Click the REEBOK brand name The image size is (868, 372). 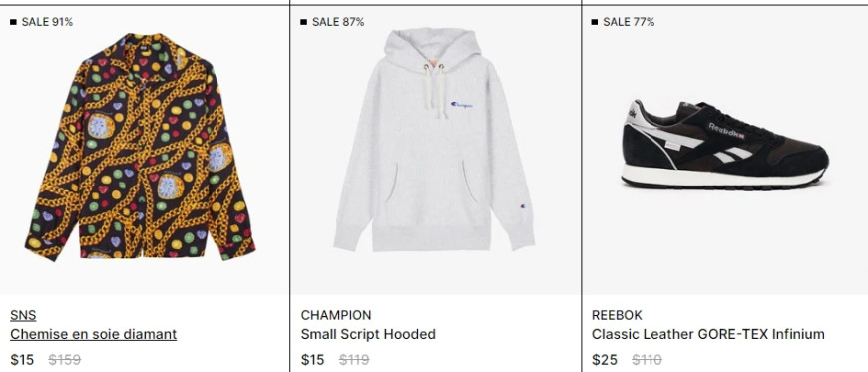point(617,315)
